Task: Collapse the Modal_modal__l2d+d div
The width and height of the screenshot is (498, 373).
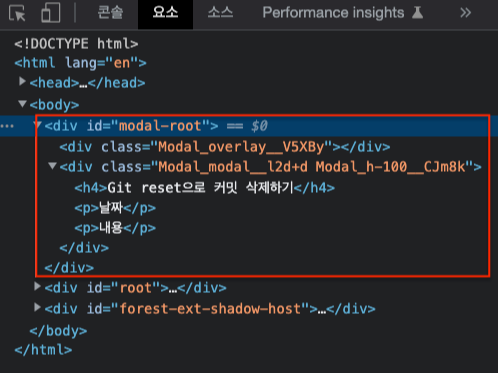Action: [52, 166]
